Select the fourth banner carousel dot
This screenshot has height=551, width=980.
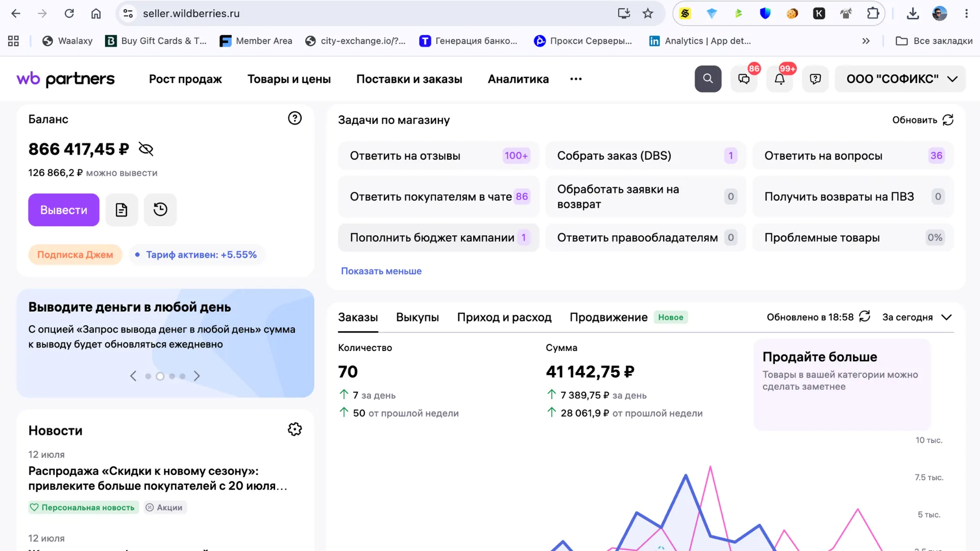182,377
